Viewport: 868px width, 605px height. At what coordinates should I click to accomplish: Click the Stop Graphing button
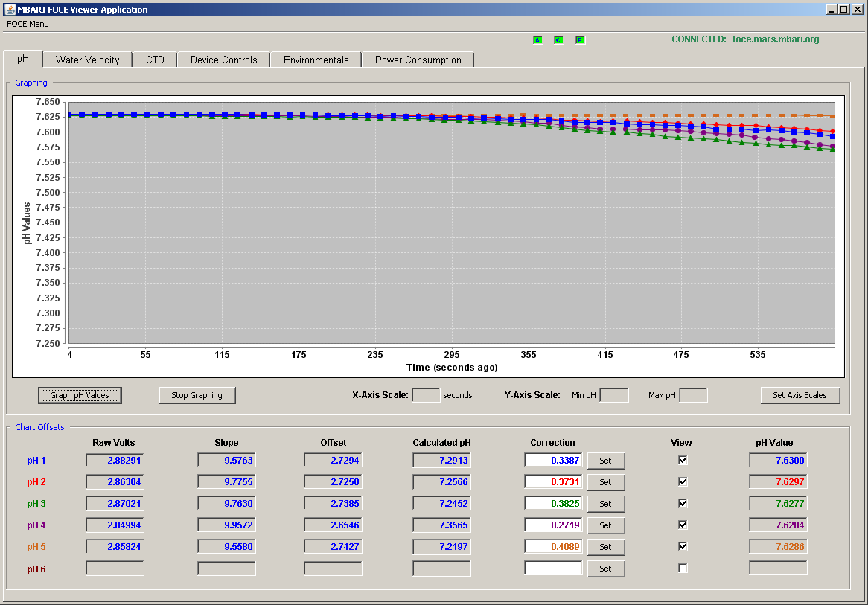click(x=197, y=395)
